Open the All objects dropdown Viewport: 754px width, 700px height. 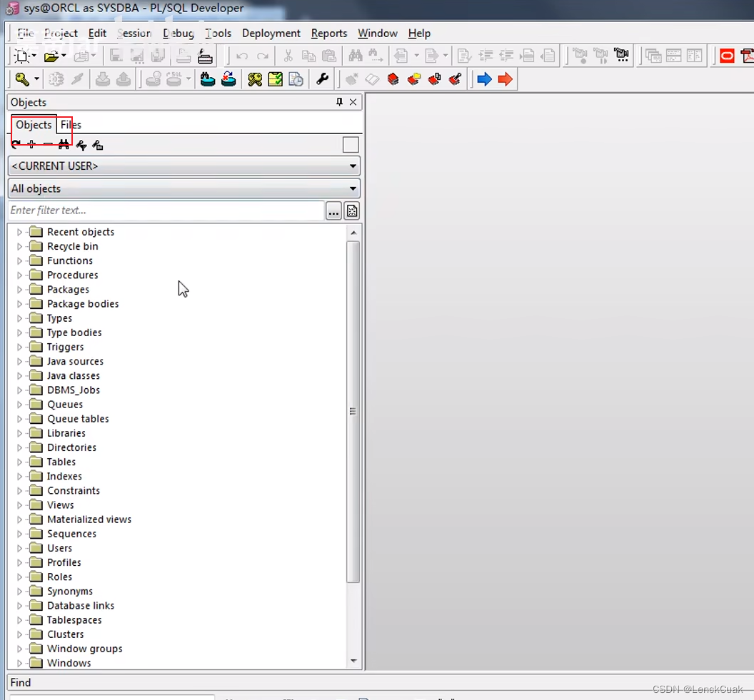pos(184,189)
